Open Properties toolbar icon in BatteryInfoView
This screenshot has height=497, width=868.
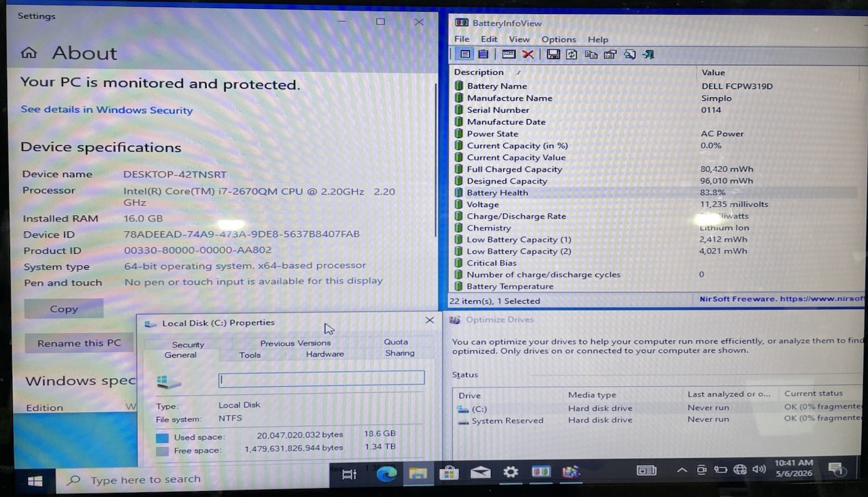click(x=610, y=54)
